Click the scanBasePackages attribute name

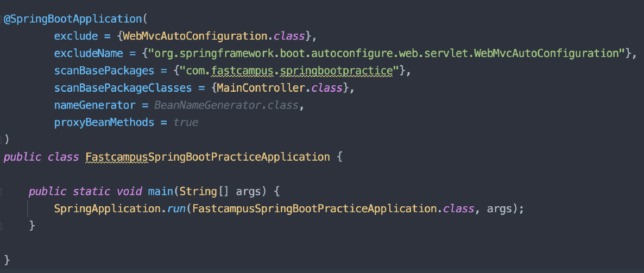tap(104, 71)
